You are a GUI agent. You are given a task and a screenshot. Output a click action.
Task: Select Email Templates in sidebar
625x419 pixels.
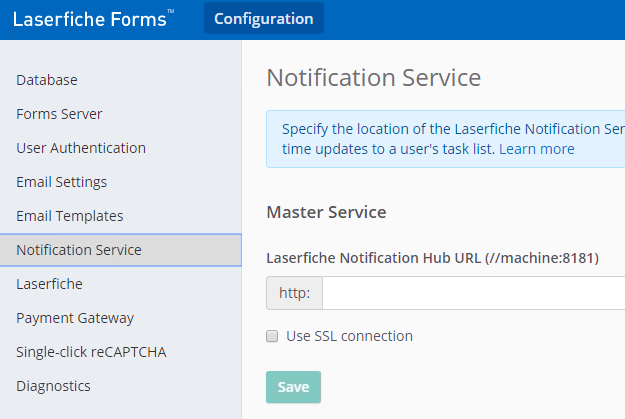point(70,216)
